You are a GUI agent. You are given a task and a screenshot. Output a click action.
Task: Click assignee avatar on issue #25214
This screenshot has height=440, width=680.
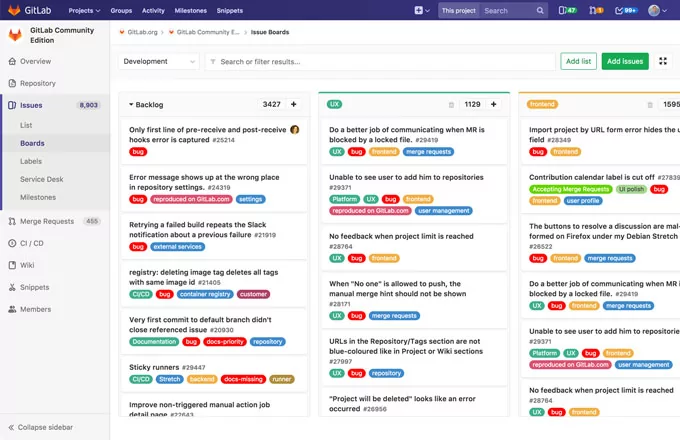pyautogui.click(x=294, y=130)
